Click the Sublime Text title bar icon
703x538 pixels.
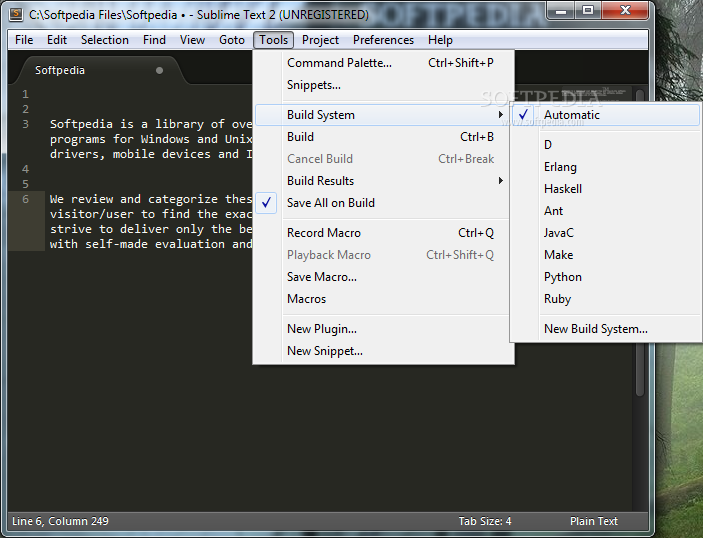(16, 14)
